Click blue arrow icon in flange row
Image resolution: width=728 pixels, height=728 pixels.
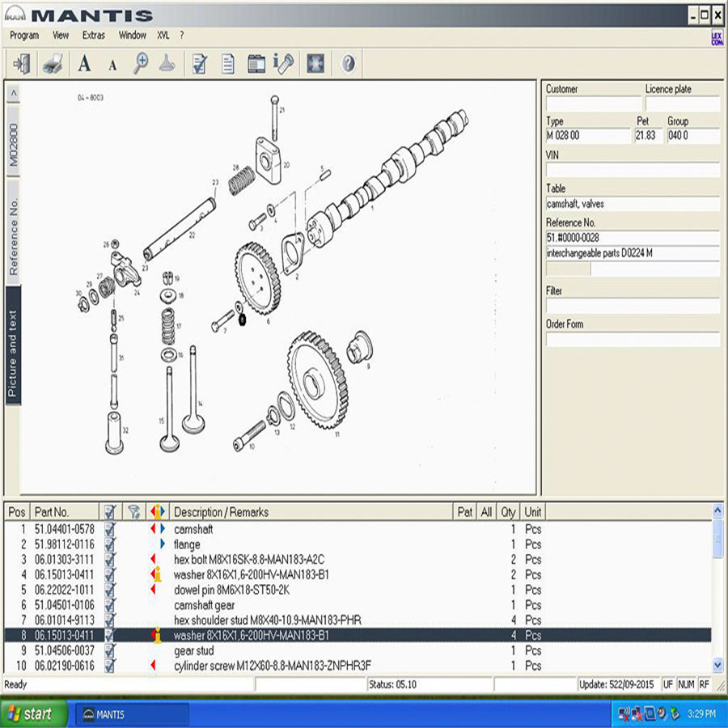(x=163, y=544)
